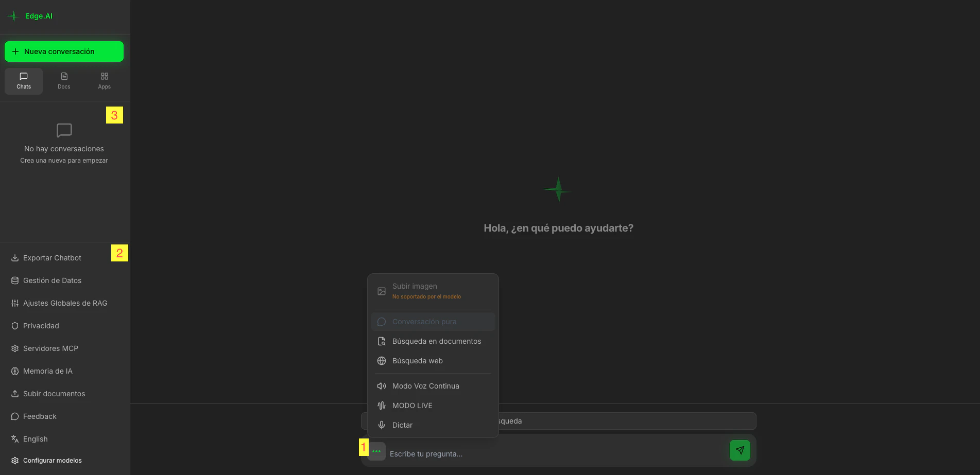Click the Búsqueda web globe icon
Viewport: 980px width, 475px height.
pos(382,361)
